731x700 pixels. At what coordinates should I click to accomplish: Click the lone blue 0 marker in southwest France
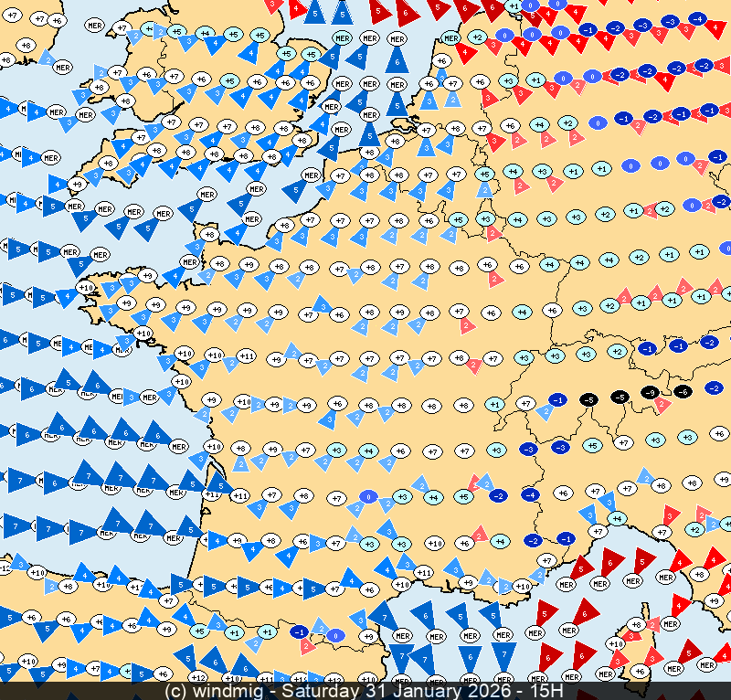point(367,496)
